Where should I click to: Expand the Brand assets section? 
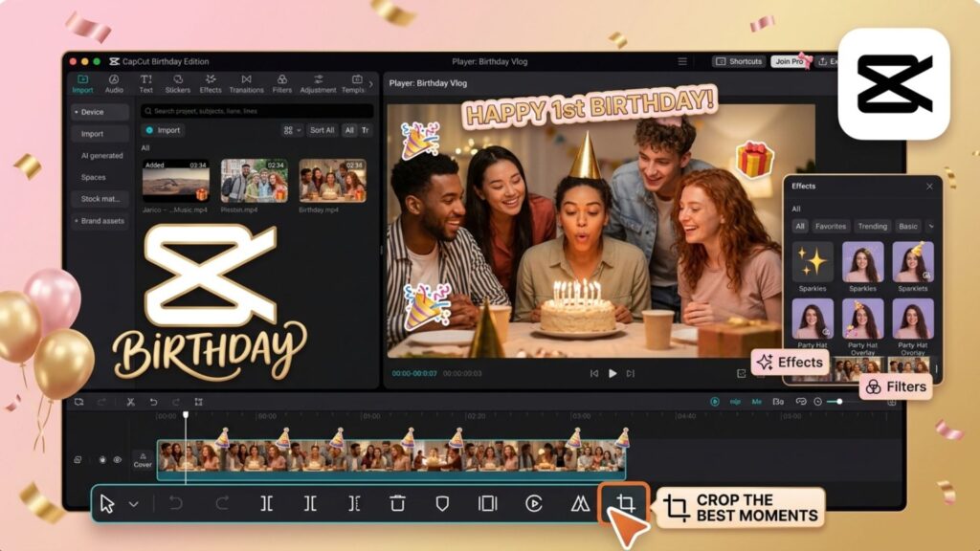tap(100, 221)
